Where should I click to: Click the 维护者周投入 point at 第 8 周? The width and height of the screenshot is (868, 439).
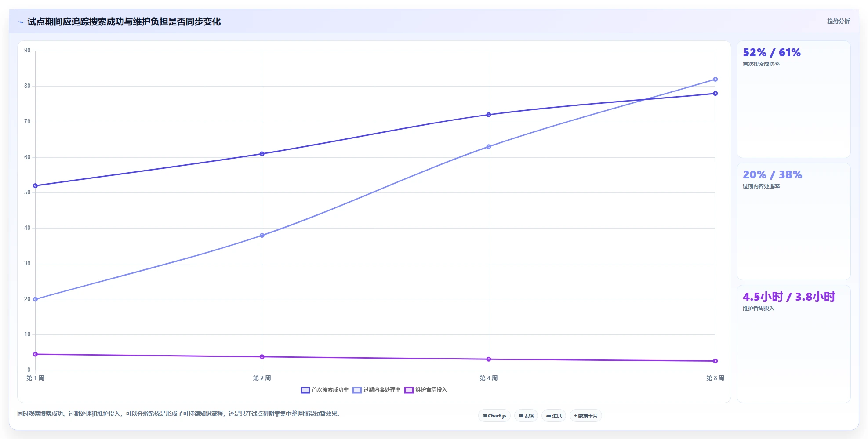click(x=715, y=361)
